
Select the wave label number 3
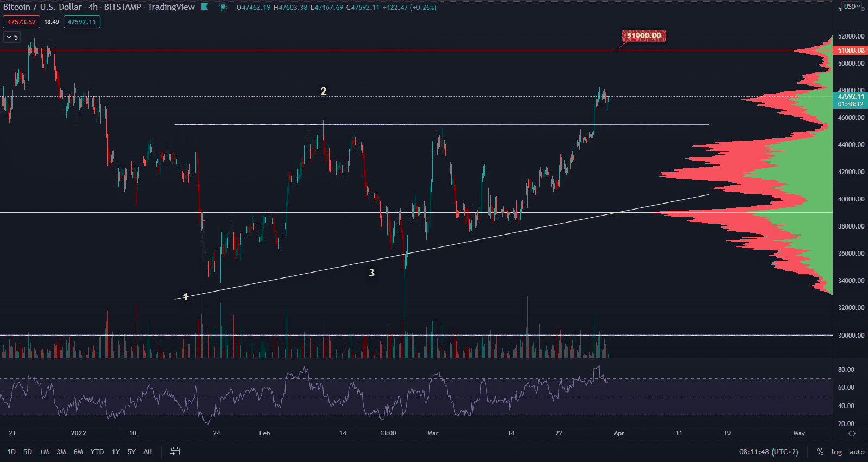click(372, 273)
